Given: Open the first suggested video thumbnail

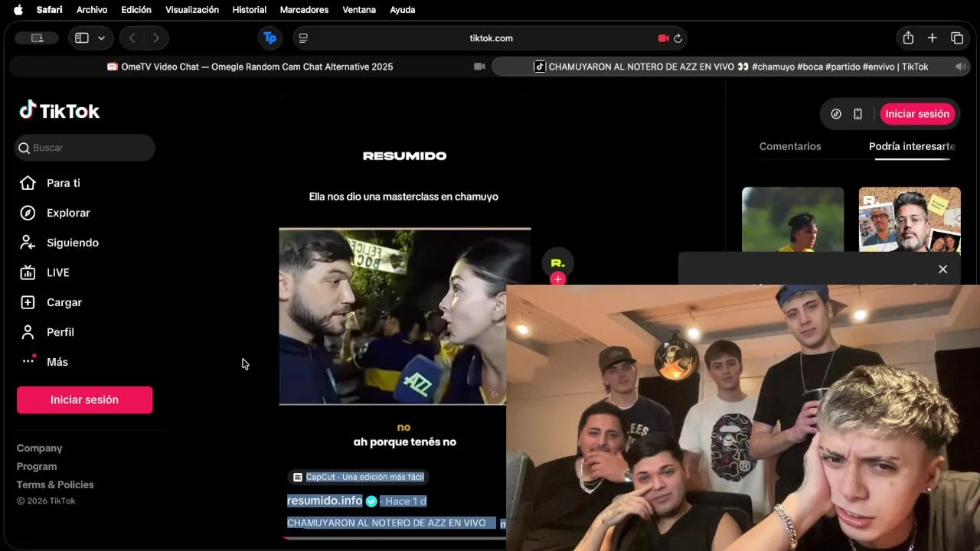Looking at the screenshot, I should point(792,220).
